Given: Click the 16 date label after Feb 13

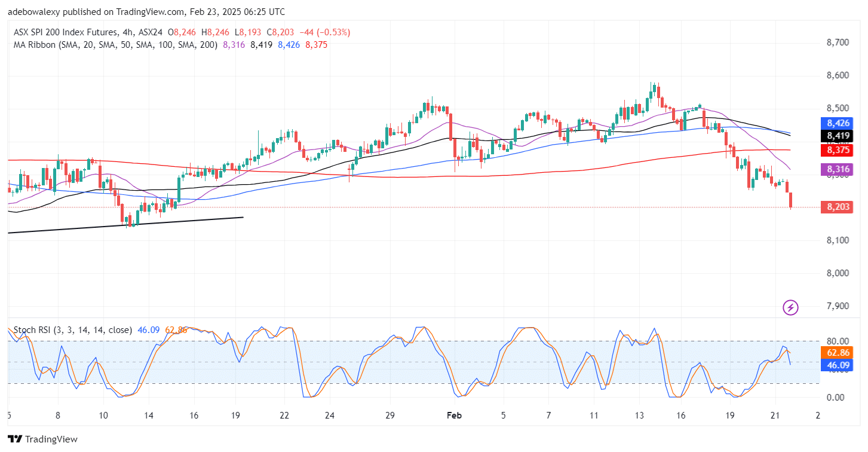Looking at the screenshot, I should pos(682,416).
